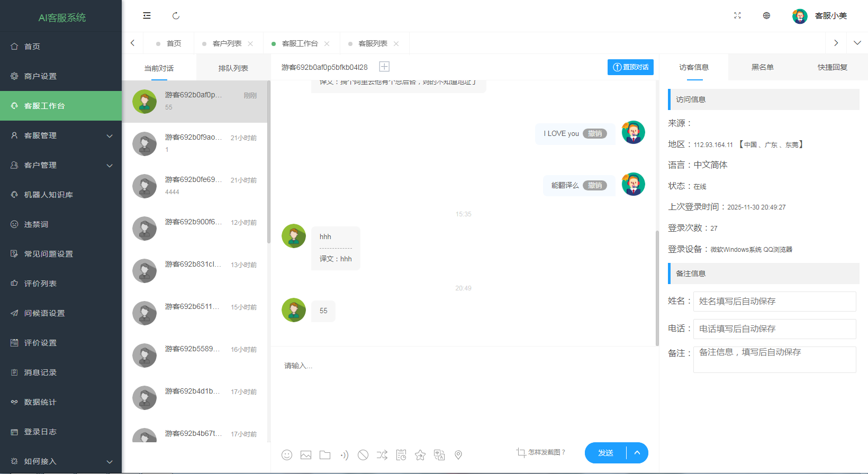Toggle the sidebar collapse menu icon
Viewport: 868px width, 474px height.
pyautogui.click(x=147, y=16)
